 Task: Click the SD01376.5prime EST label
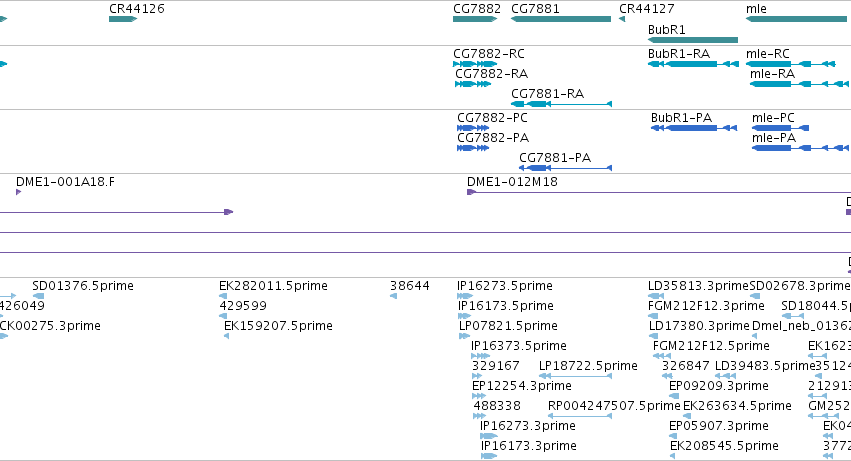click(x=83, y=286)
